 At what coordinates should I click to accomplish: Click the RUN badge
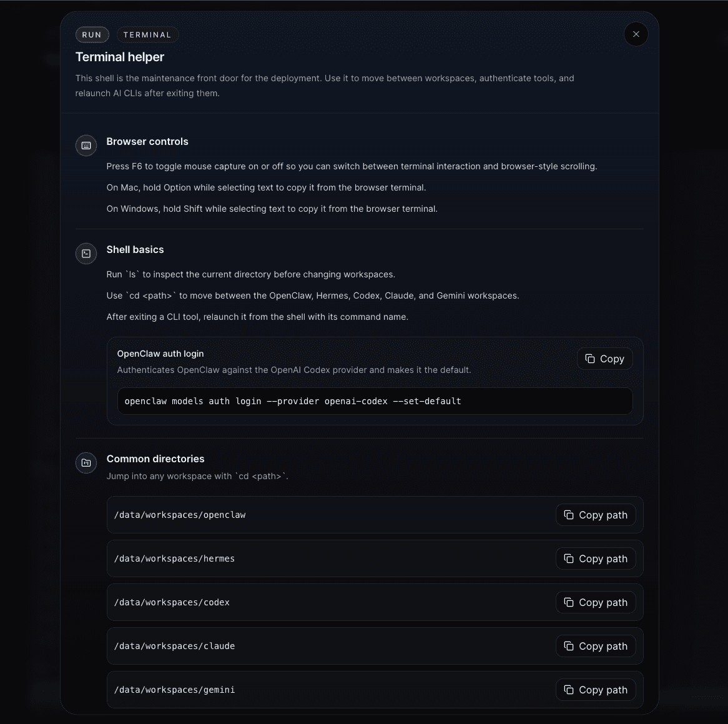[x=92, y=35]
